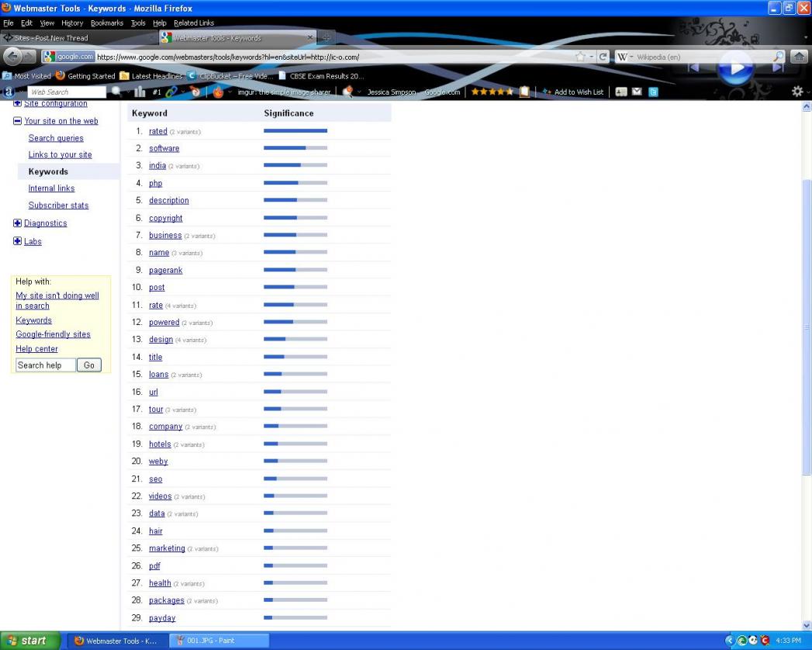Go back with the Back arrow button

pos(12,57)
